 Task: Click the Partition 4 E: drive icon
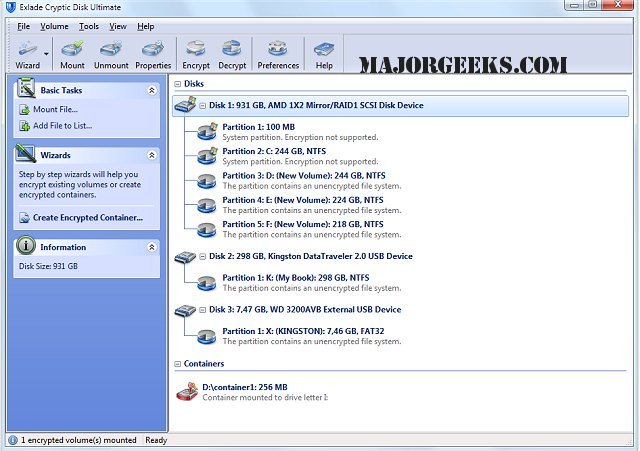coord(207,205)
